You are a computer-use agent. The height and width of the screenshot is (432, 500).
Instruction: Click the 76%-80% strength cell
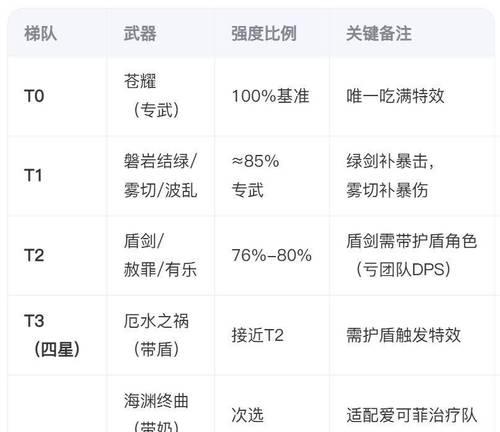point(271,255)
